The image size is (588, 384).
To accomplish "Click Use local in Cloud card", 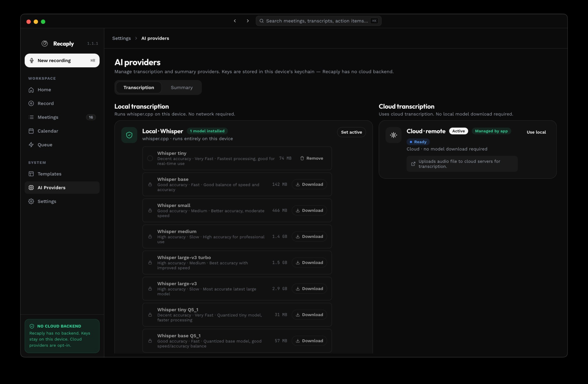I will click(536, 132).
